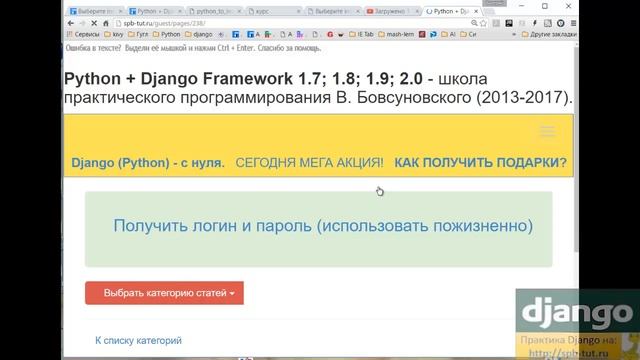640x360 pixels.
Task: Click the round dark extension icon
Action: [x=561, y=23]
